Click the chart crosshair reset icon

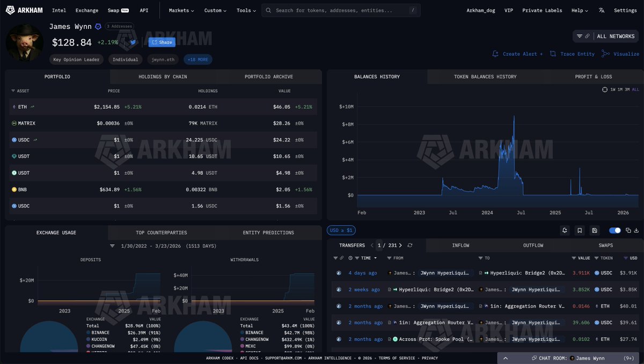605,90
